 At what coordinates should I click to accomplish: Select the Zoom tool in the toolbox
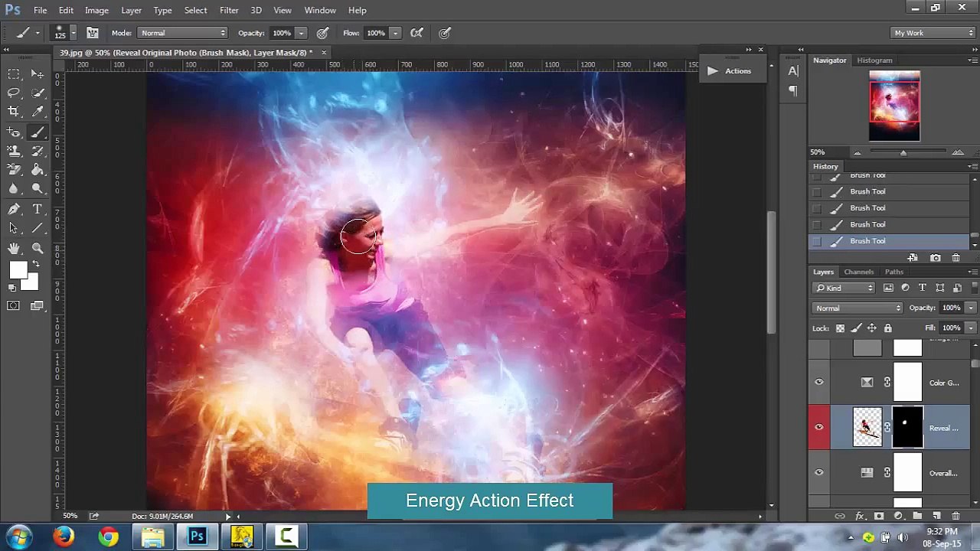pos(37,248)
